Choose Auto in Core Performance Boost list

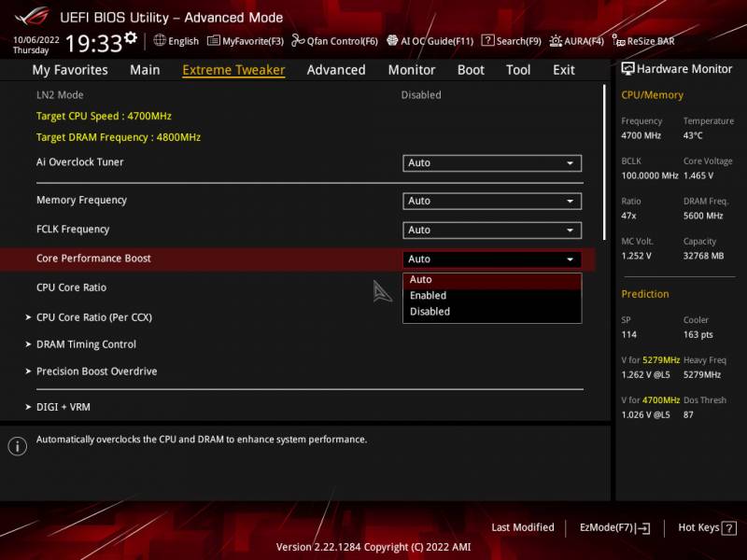click(x=492, y=280)
